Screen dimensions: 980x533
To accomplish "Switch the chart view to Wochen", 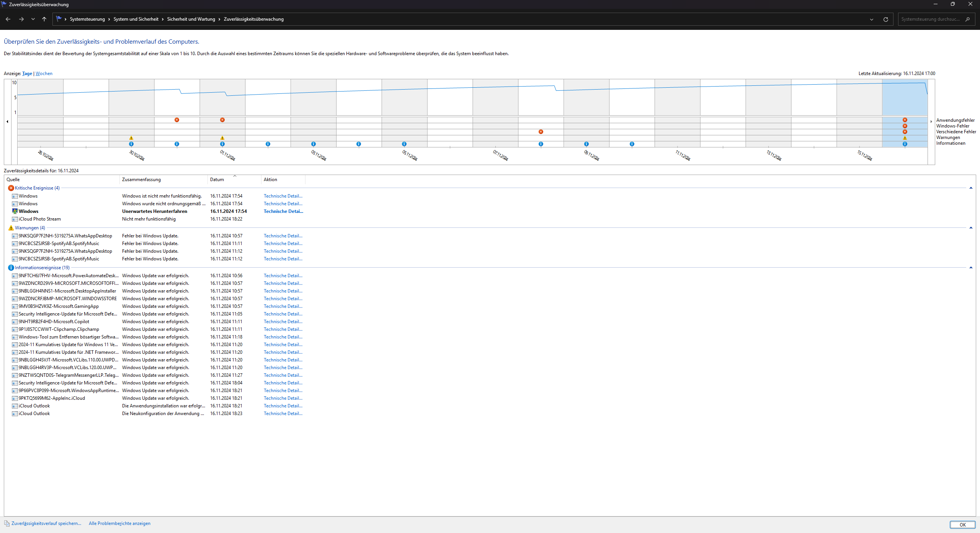I will click(x=44, y=74).
